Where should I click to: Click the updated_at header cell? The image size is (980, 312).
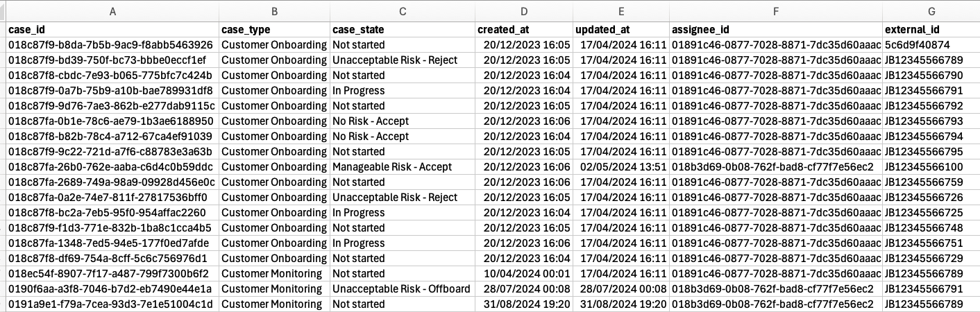tap(601, 30)
